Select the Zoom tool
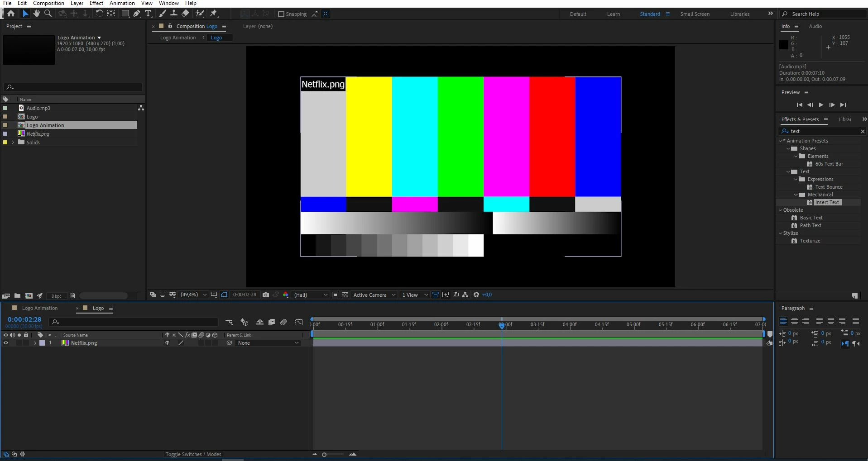 tap(48, 14)
